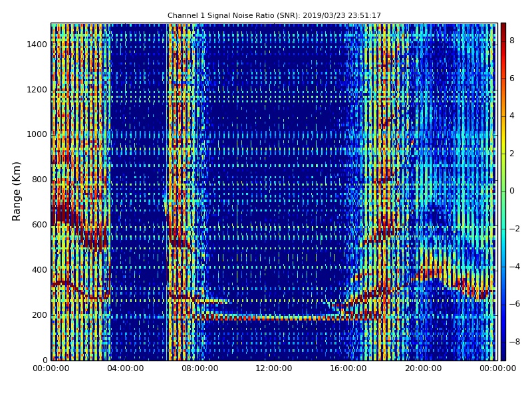Click the colorbar tick label 8
532x399 pixels.
coord(512,41)
